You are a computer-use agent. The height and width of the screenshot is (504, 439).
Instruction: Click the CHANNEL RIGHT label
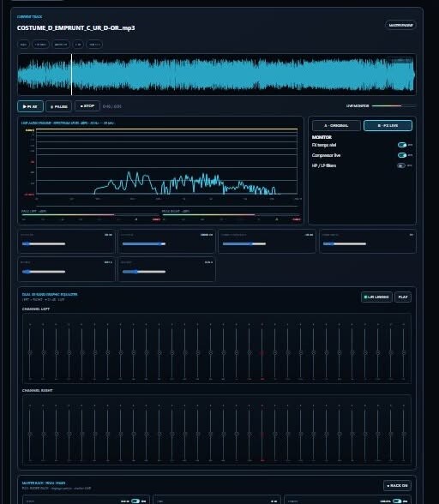click(38, 390)
